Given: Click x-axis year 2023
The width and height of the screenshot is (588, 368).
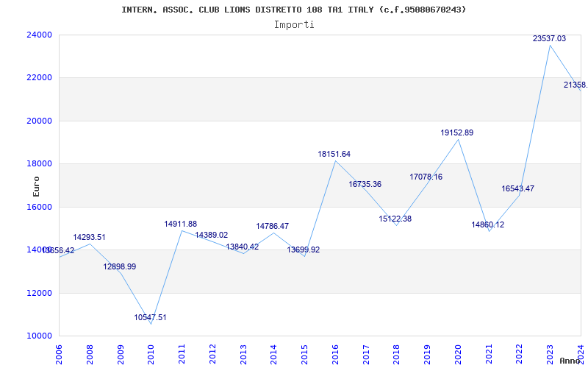Looking at the screenshot, I should pos(550,355).
